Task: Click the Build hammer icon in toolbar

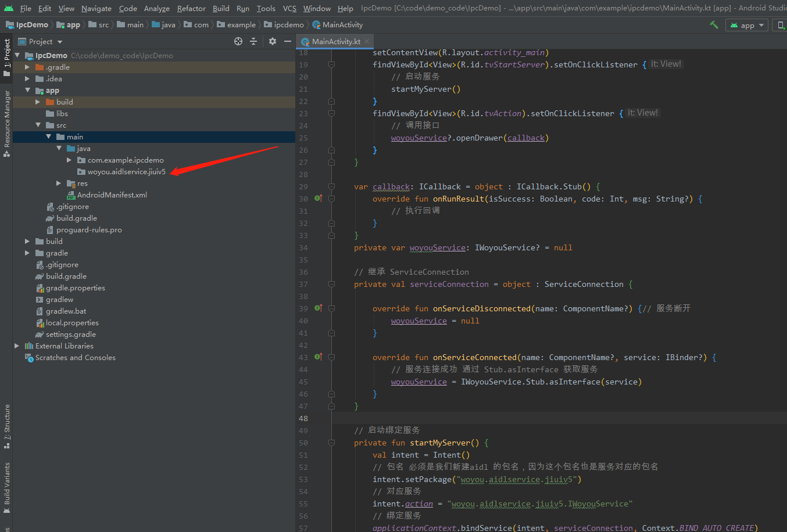Action: 714,25
